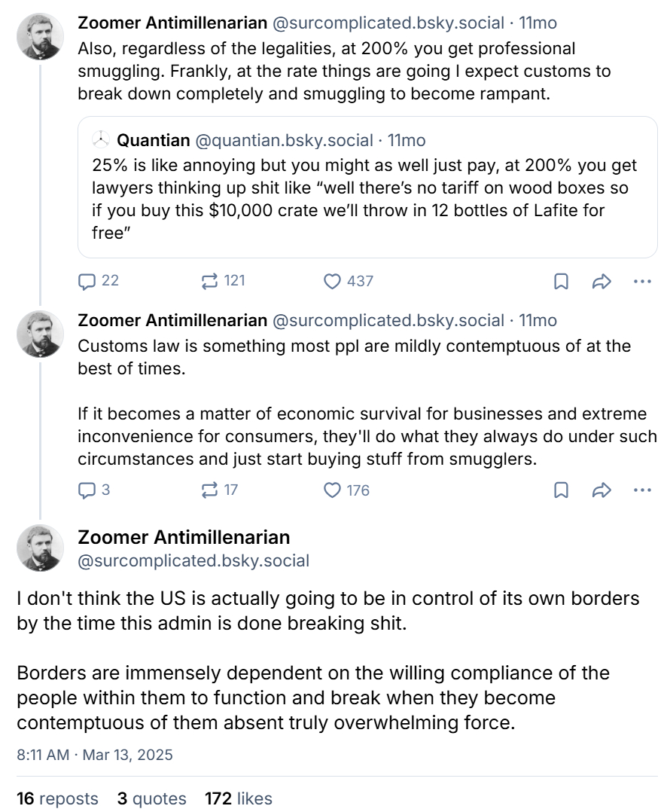Repost the Customs law post
667x812 pixels.
coord(210,490)
